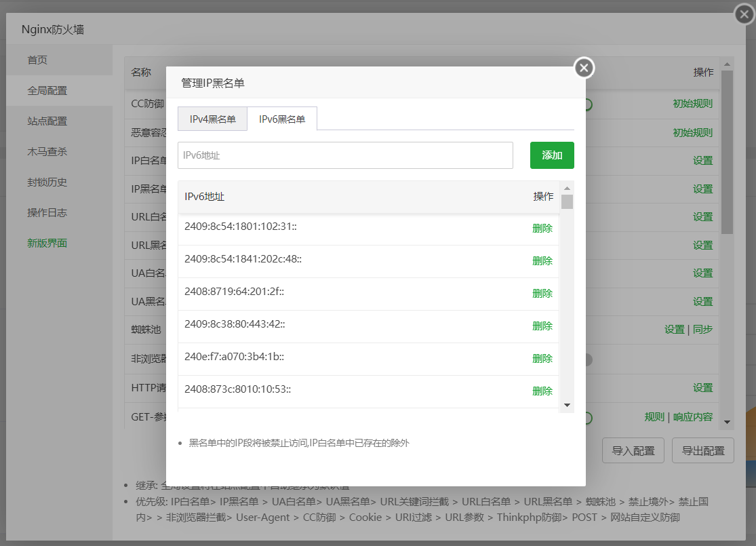Click the blacklist list scroll down arrow

567,405
